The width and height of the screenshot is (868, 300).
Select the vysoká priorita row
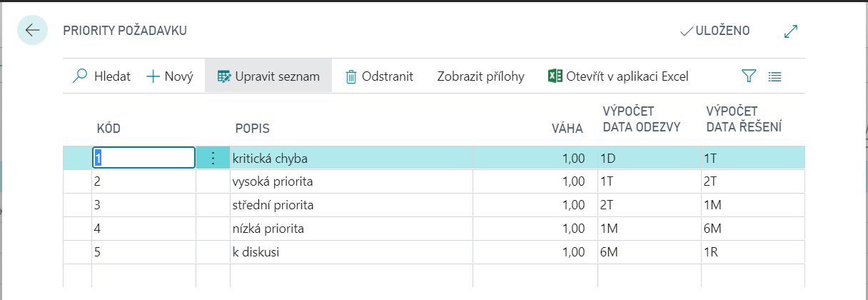272,181
